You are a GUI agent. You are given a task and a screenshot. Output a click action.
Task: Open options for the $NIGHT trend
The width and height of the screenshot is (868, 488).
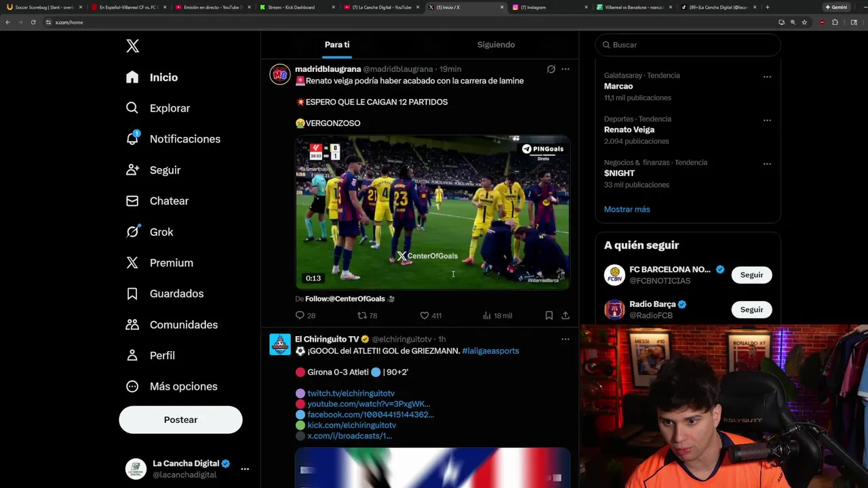[x=767, y=163]
